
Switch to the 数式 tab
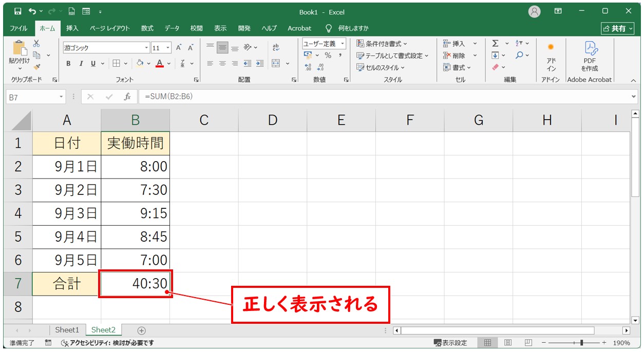coord(147,28)
